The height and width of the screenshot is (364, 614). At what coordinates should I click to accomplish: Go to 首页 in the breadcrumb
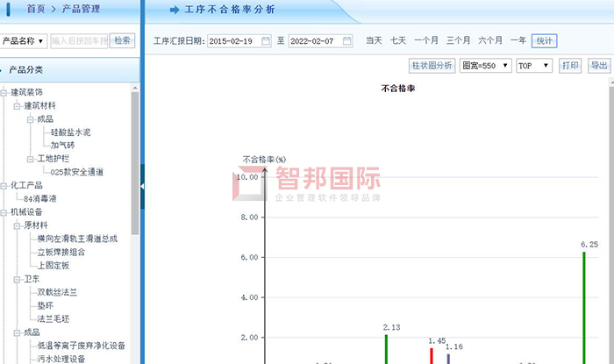(36, 9)
